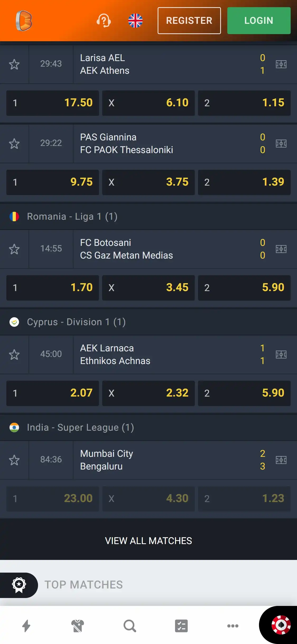Open pitch stats icon for Larisa AEL
Screen dimensions: 297x644
(281, 64)
